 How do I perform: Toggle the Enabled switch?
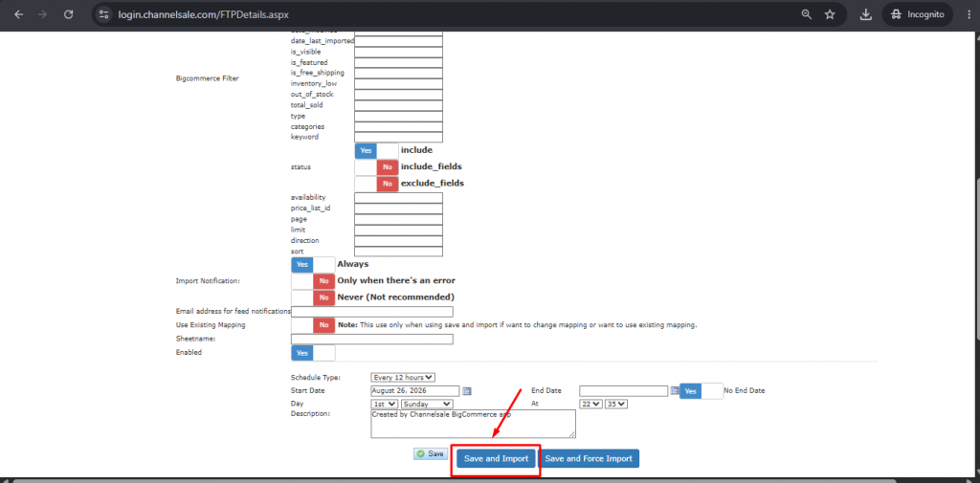(x=313, y=353)
